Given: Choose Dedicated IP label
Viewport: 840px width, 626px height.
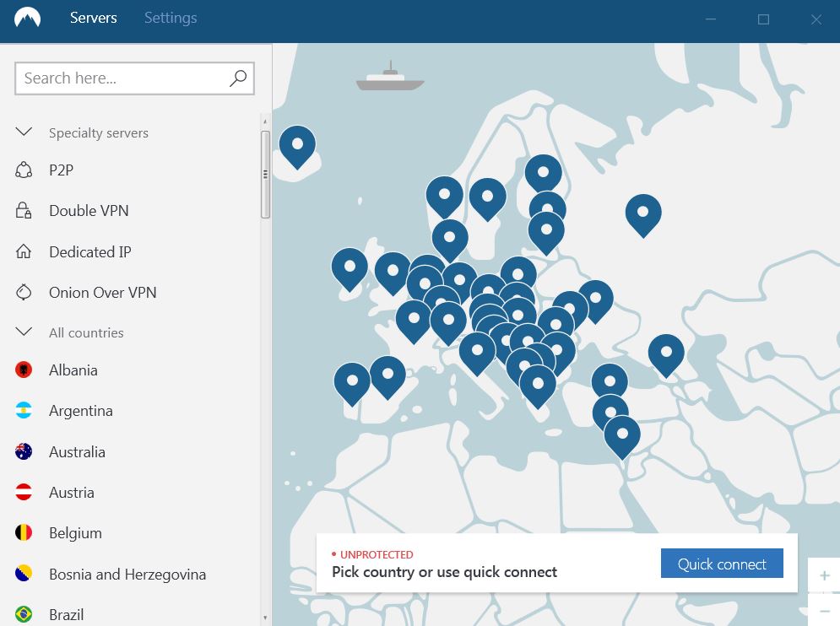Looking at the screenshot, I should coord(90,251).
